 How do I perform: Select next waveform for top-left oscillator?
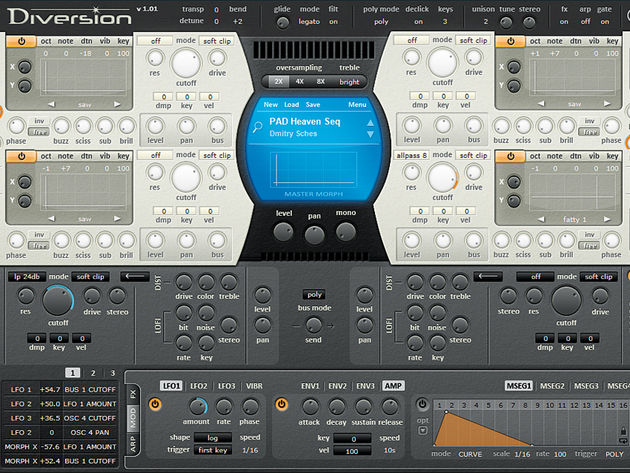tap(117, 104)
